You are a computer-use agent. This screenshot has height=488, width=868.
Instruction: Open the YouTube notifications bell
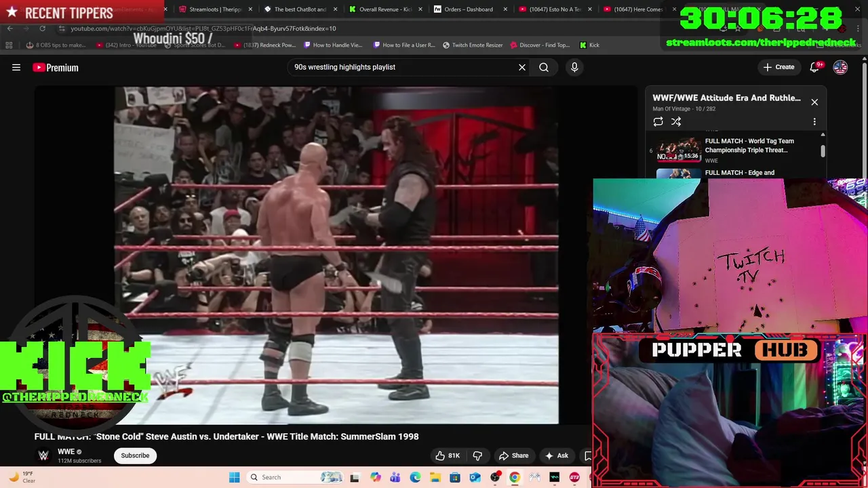pos(815,67)
